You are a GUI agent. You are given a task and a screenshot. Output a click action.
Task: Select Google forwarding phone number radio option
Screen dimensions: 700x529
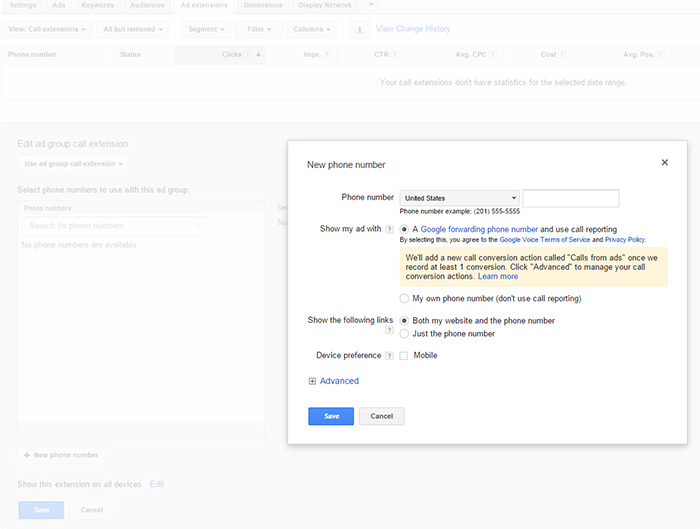coord(404,229)
